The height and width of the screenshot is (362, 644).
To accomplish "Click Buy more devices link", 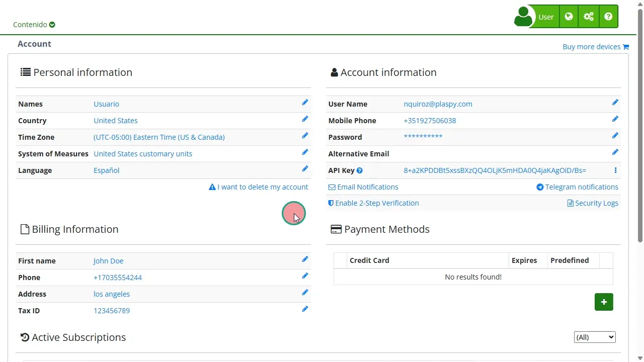I will 596,47.
